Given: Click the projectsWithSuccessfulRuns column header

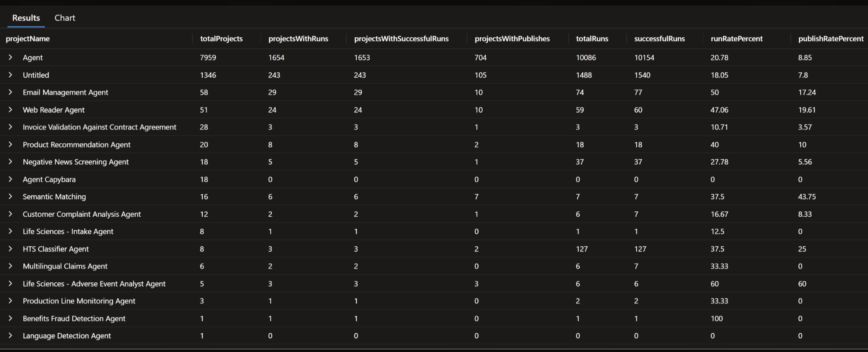Looking at the screenshot, I should coord(401,39).
